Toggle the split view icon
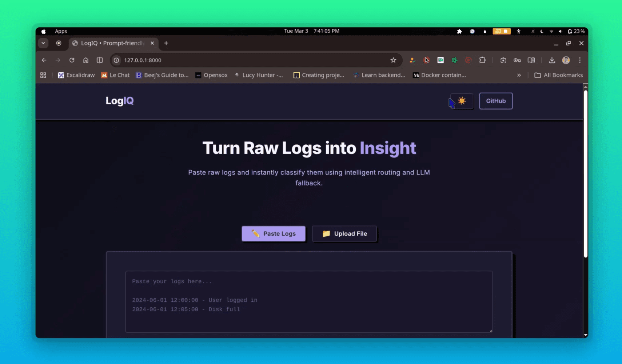Viewport: 622px width, 364px height. [100, 60]
